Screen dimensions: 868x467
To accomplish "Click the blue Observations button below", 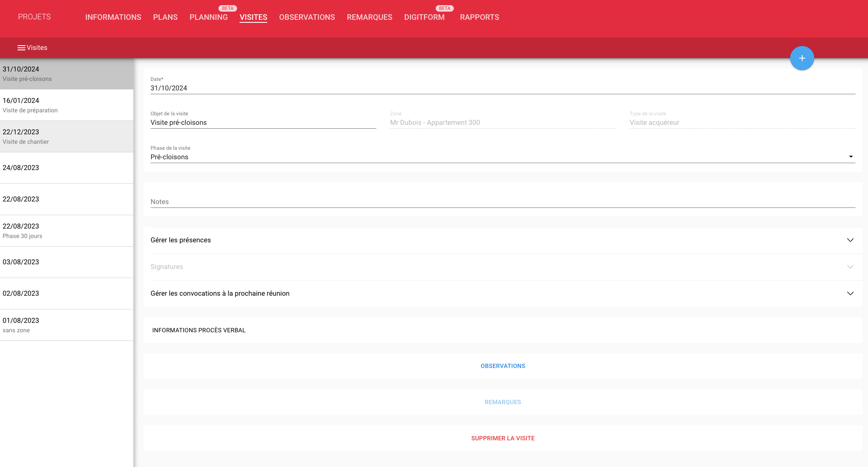I will tap(502, 366).
